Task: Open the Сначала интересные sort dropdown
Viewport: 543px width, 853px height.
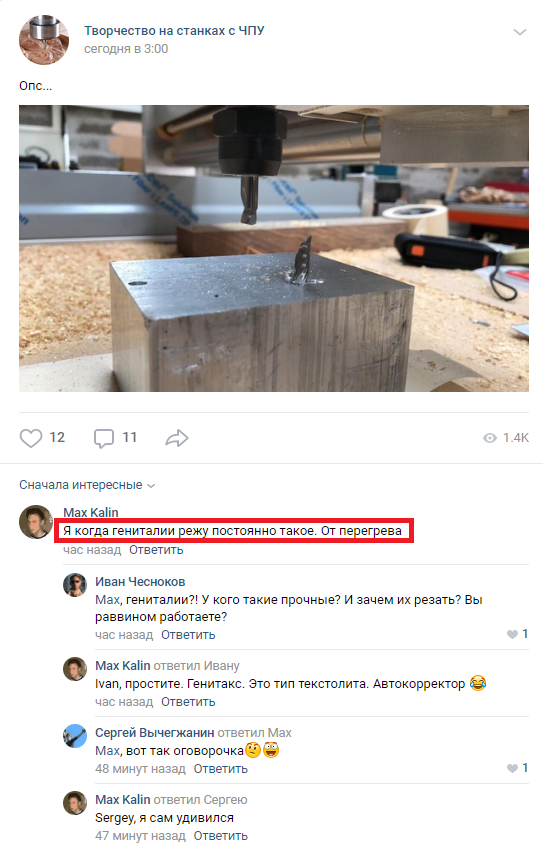Action: 87,485
